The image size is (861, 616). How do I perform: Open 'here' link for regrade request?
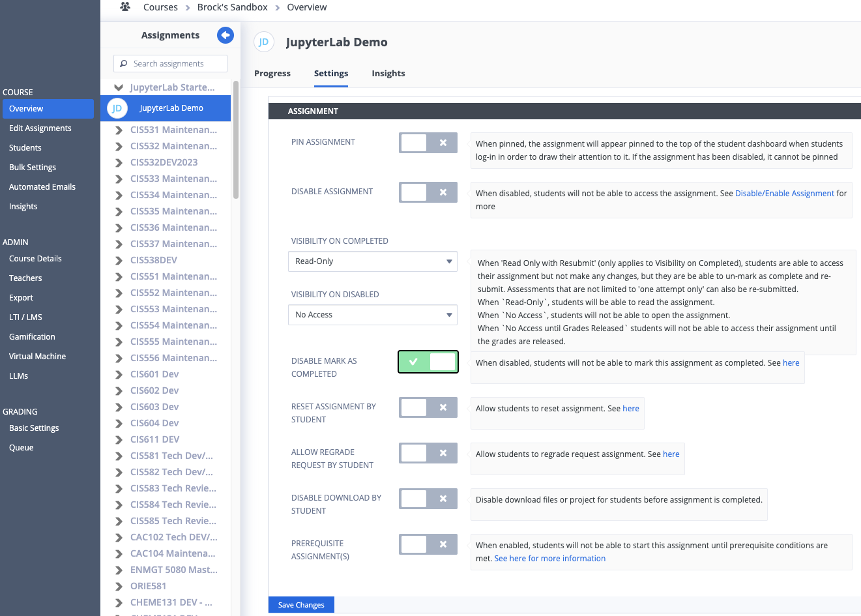point(671,454)
